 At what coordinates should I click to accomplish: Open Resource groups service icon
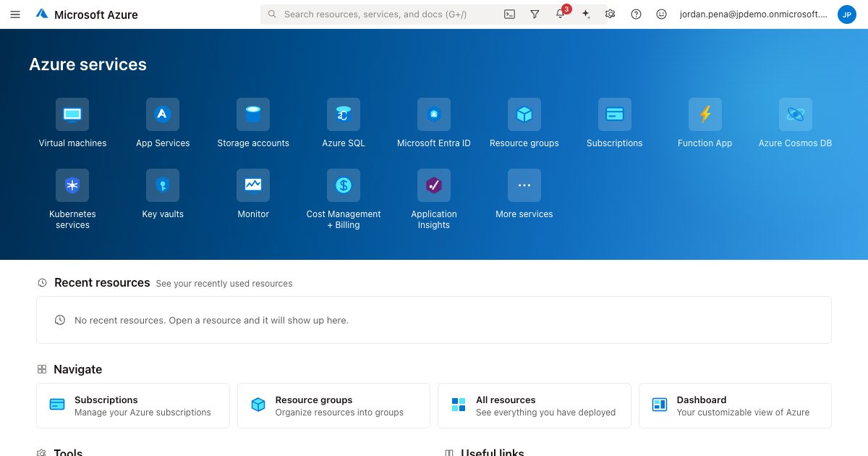(x=524, y=114)
